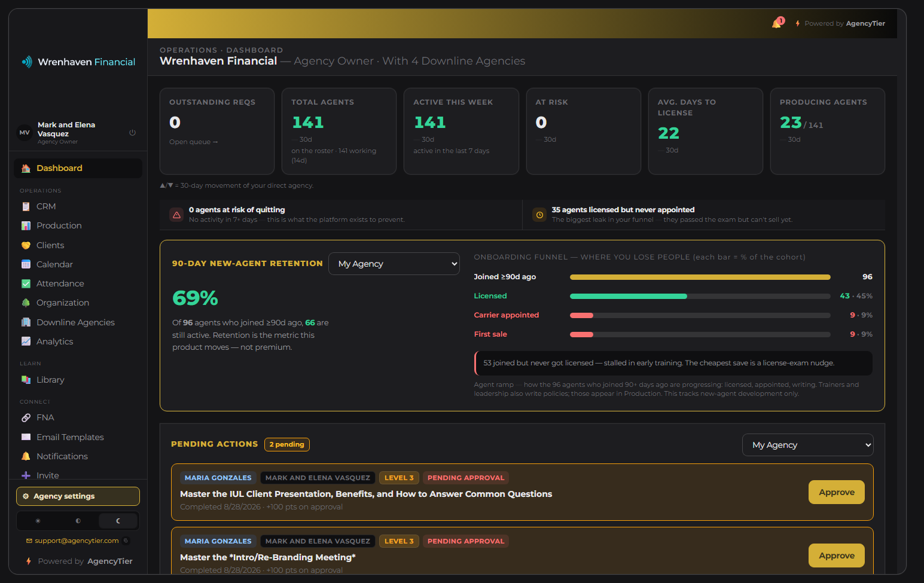Approve the IUL Client Presentation item
The image size is (924, 583).
[x=837, y=492]
